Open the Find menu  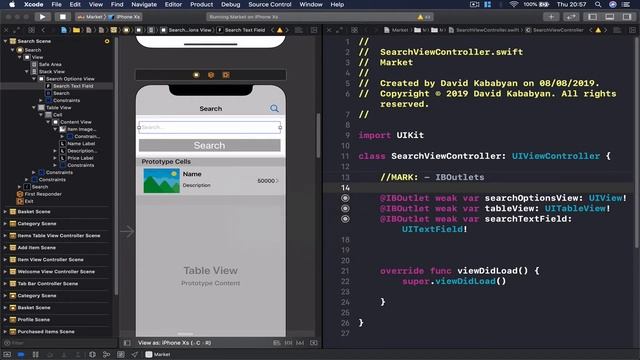117,4
